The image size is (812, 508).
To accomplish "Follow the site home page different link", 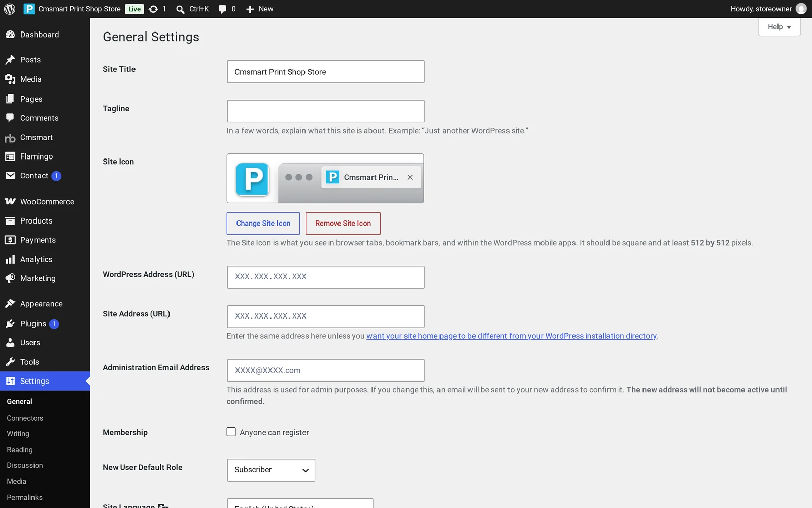I will click(x=512, y=336).
